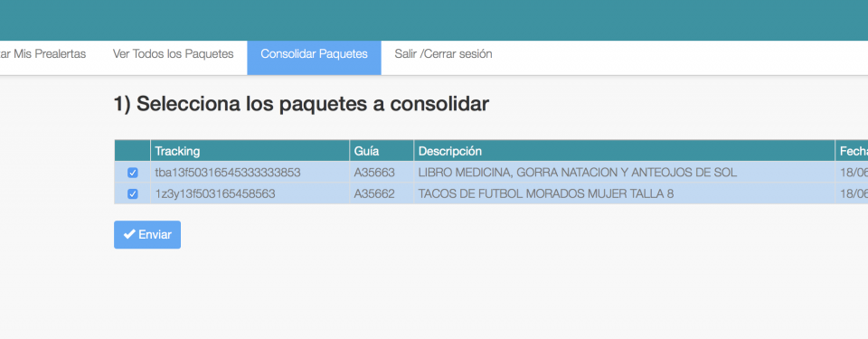Uncheck the checkbox for package A35663
The width and height of the screenshot is (868, 339).
133,173
